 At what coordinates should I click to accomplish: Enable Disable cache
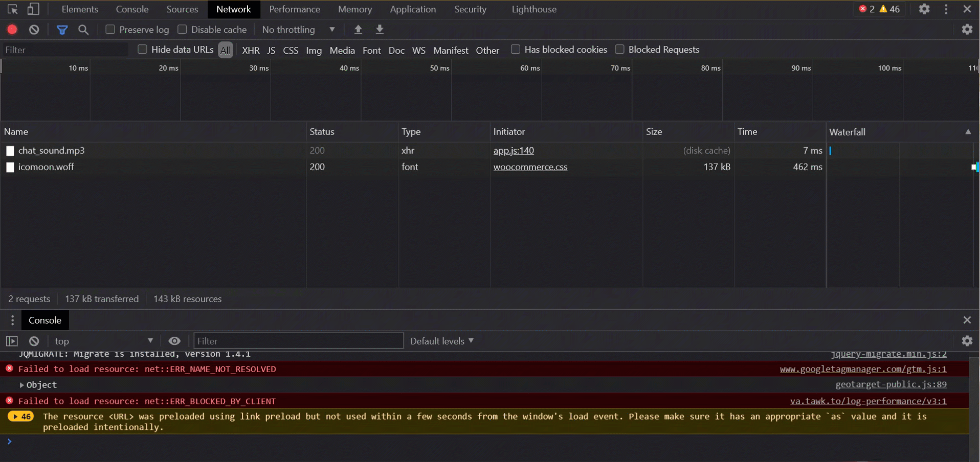tap(182, 29)
